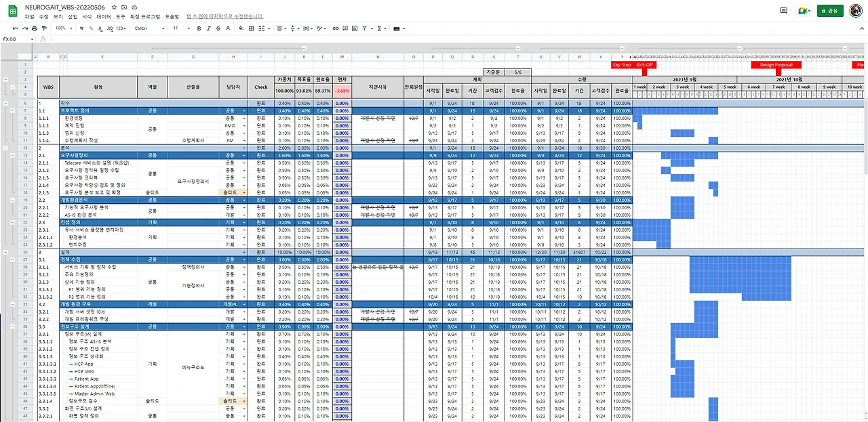Apply currency format with the ₩ icon

coord(81,28)
